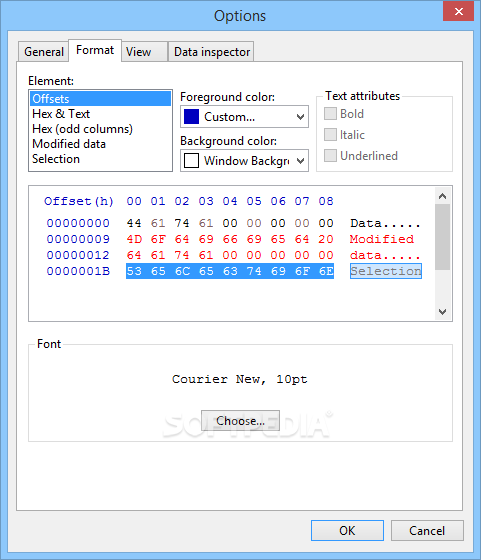This screenshot has width=481, height=560.
Task: Click red 'data.....' text in preview
Action: click(385, 255)
